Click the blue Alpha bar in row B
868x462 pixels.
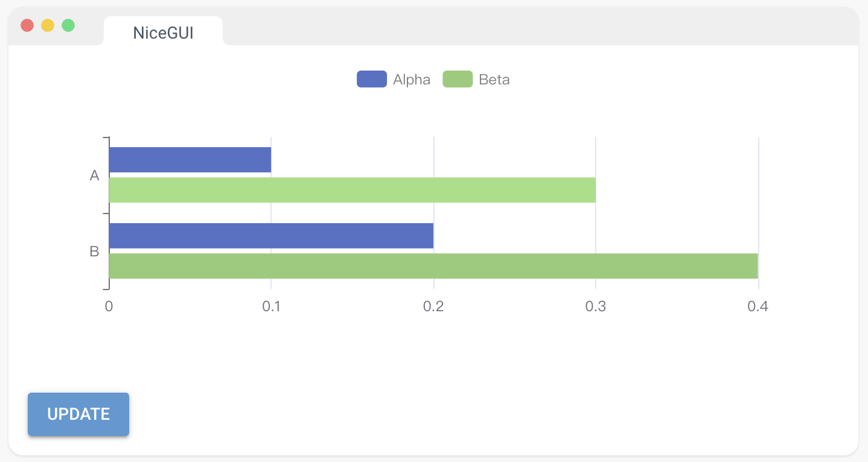[271, 236]
